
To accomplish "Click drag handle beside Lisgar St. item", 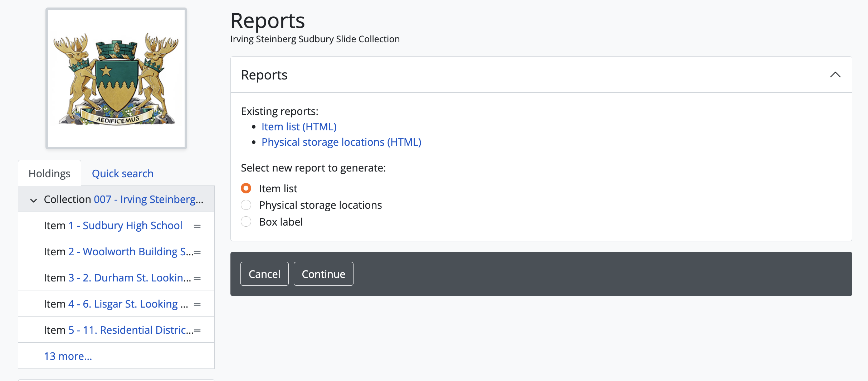I will pos(197,304).
